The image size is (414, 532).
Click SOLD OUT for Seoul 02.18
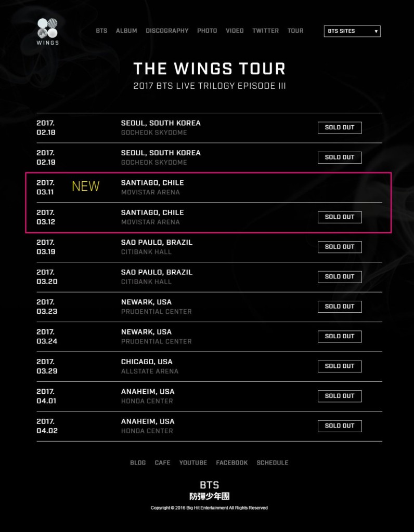(x=340, y=128)
